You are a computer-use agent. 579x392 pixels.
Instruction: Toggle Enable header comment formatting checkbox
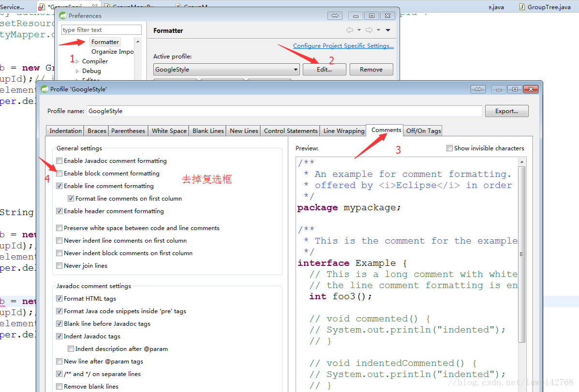tap(59, 211)
